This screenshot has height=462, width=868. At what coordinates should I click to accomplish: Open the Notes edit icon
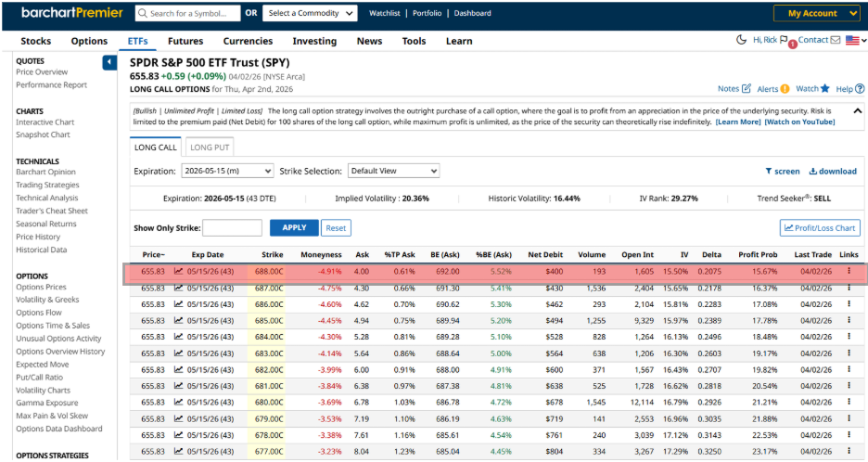point(747,89)
